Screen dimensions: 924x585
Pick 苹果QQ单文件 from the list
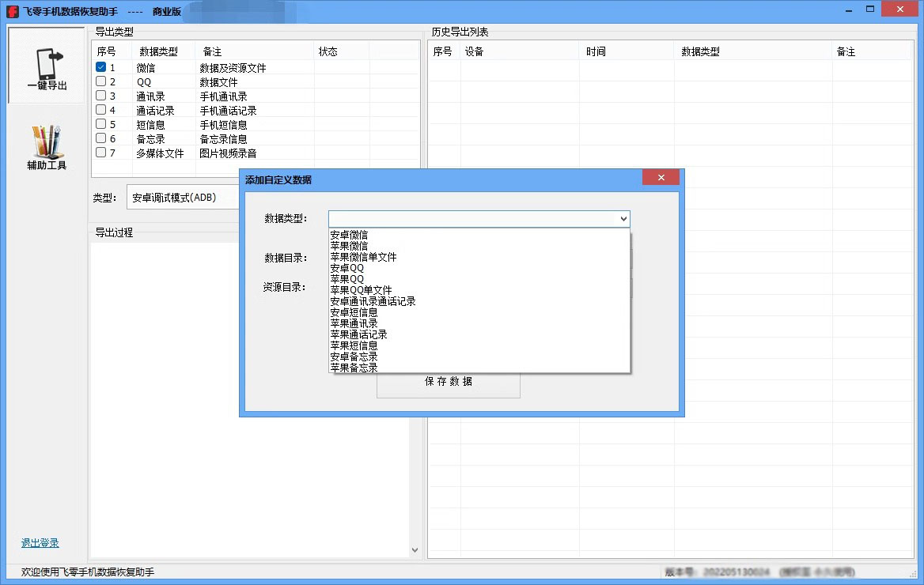(479, 290)
